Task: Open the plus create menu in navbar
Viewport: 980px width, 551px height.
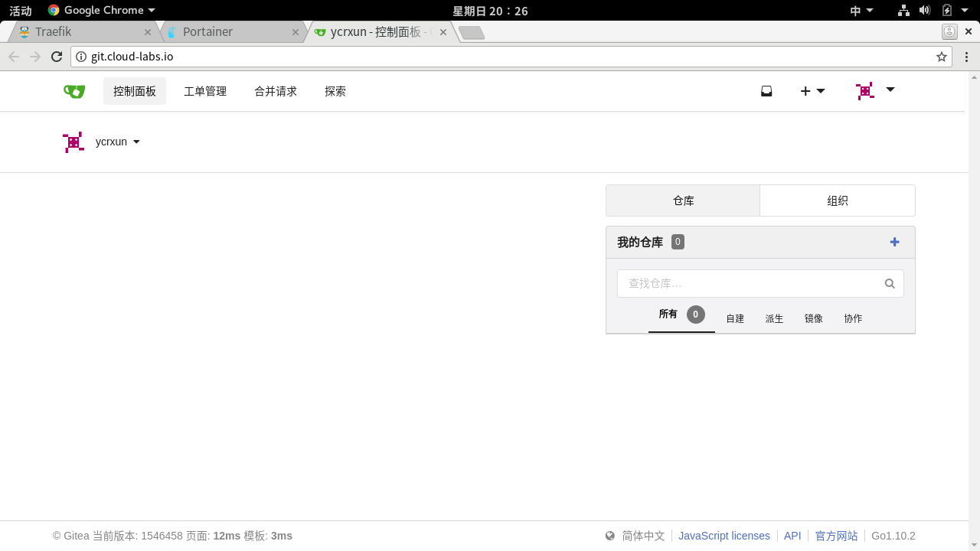Action: (812, 91)
